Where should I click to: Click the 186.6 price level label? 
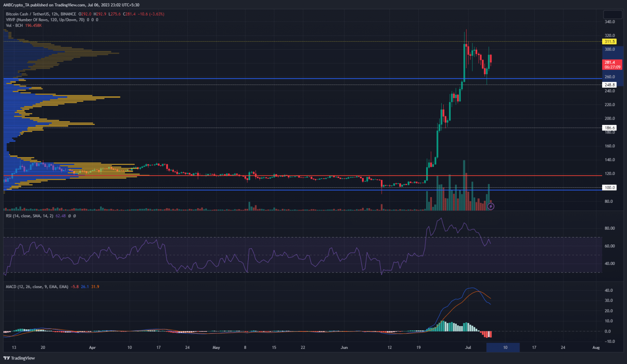click(x=610, y=127)
